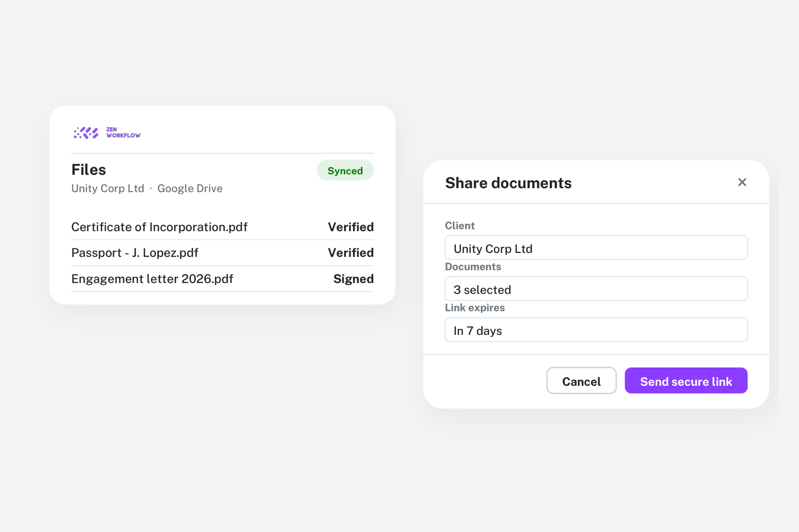Image resolution: width=799 pixels, height=532 pixels.
Task: Open Engagement letter 2026.pdf file
Action: point(152,279)
